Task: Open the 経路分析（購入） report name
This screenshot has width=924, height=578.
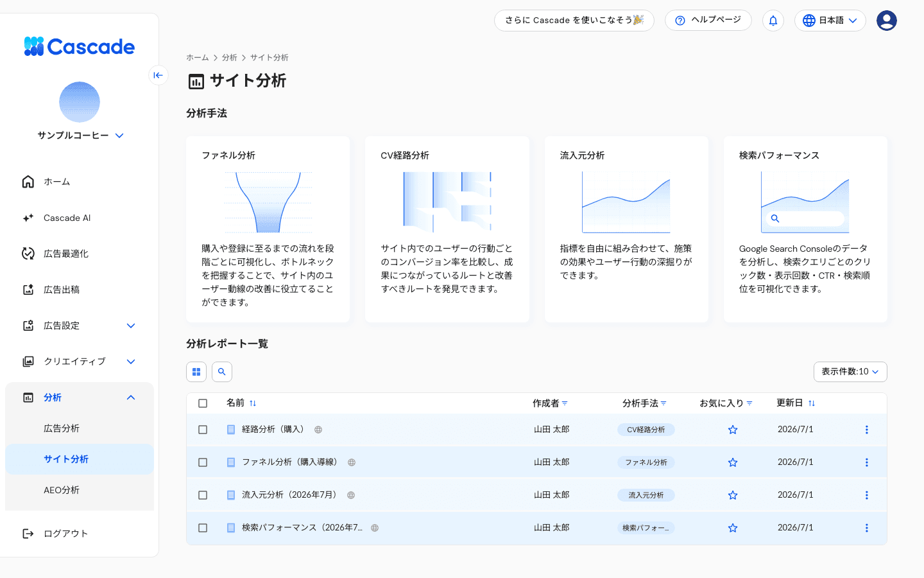Action: tap(275, 429)
